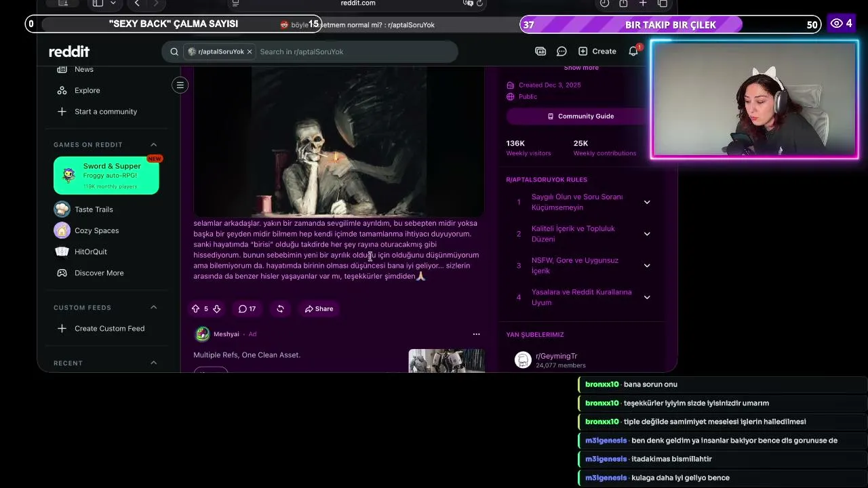Open the Reddit advertise icon
Viewport: 868px width, 488px height.
pos(540,52)
